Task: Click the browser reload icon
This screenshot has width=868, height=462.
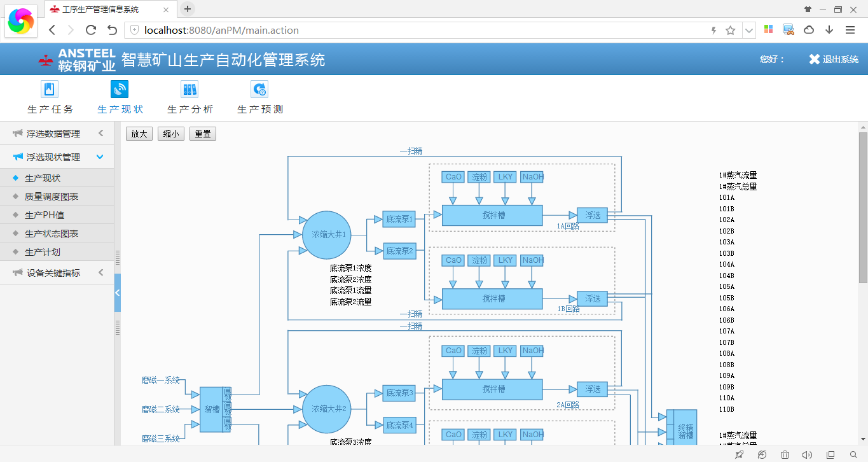Action: coord(91,30)
